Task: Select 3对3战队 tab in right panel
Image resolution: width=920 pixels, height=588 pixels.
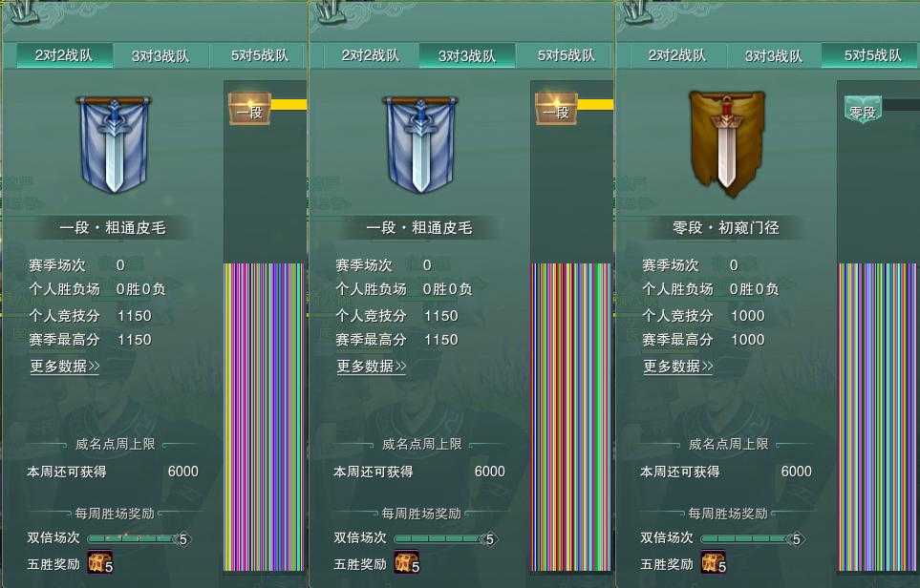Action: click(773, 55)
